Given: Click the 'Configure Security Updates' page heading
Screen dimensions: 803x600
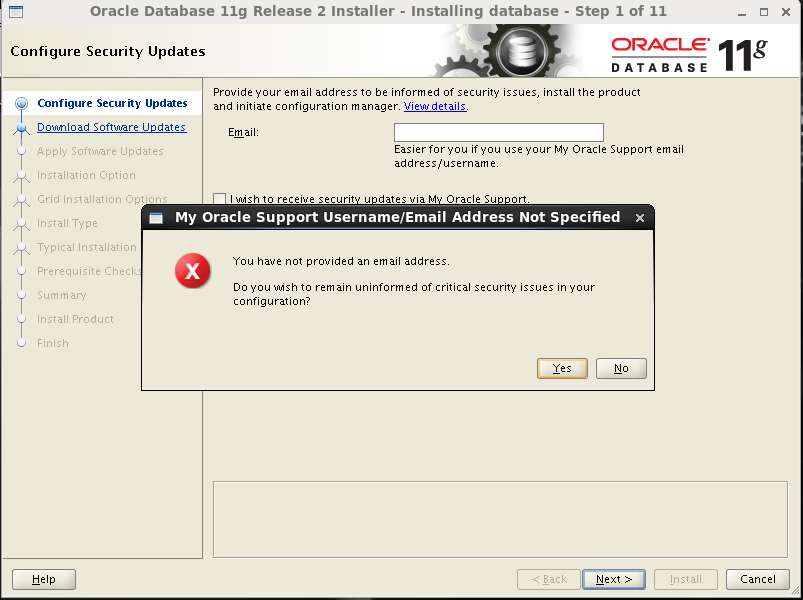Looking at the screenshot, I should pos(108,51).
